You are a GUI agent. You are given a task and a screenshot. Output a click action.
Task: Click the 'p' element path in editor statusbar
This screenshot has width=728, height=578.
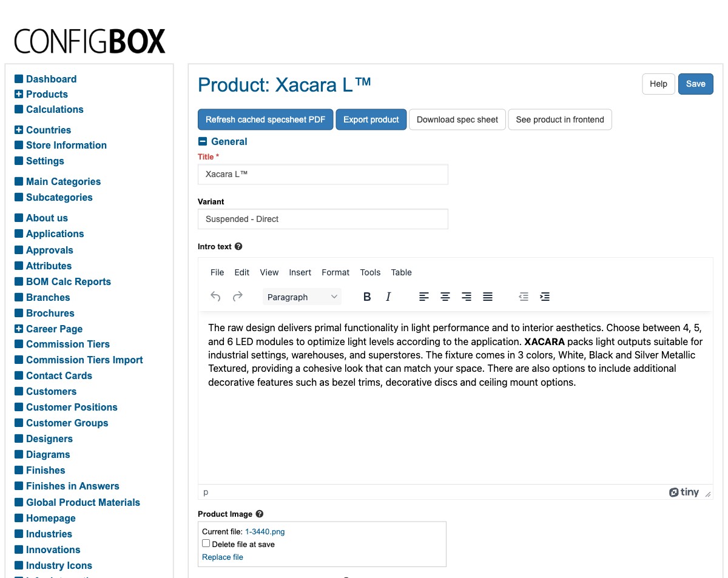pos(206,492)
